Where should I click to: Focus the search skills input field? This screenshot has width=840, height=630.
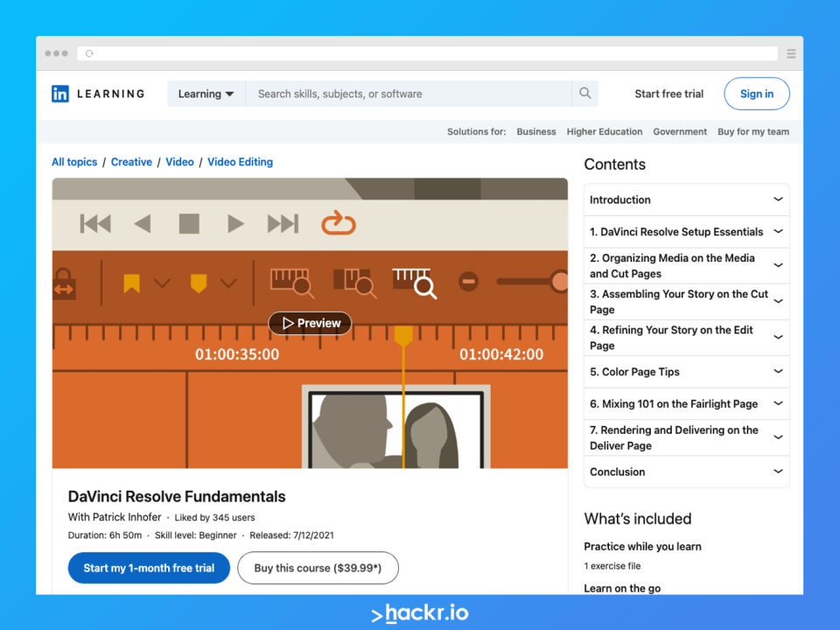coord(409,94)
